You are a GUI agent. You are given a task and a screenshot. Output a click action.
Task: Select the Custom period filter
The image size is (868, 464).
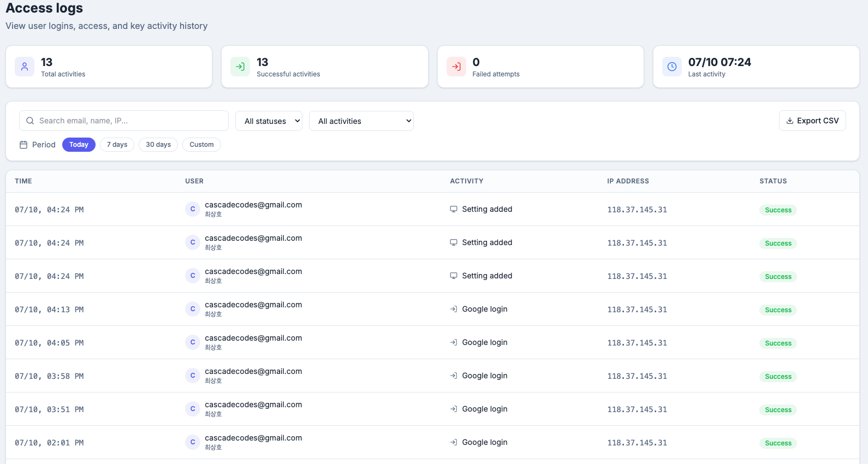click(201, 145)
